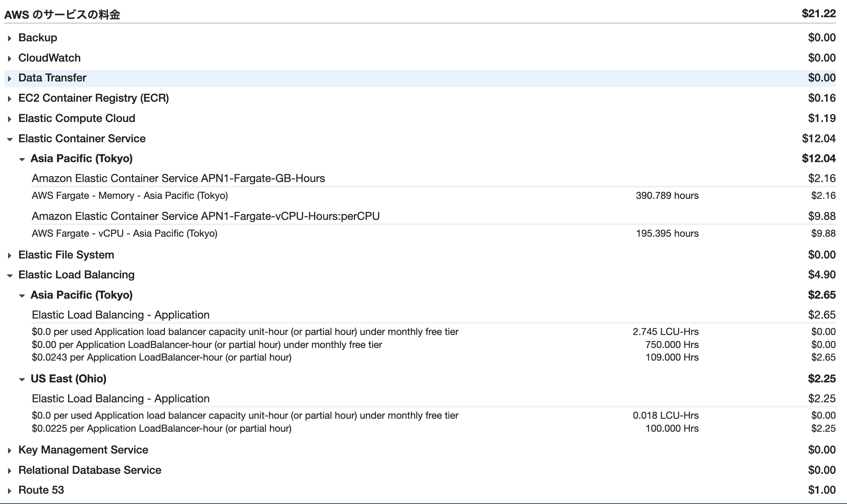Expand the CloudWatch charges arrow

(10, 59)
